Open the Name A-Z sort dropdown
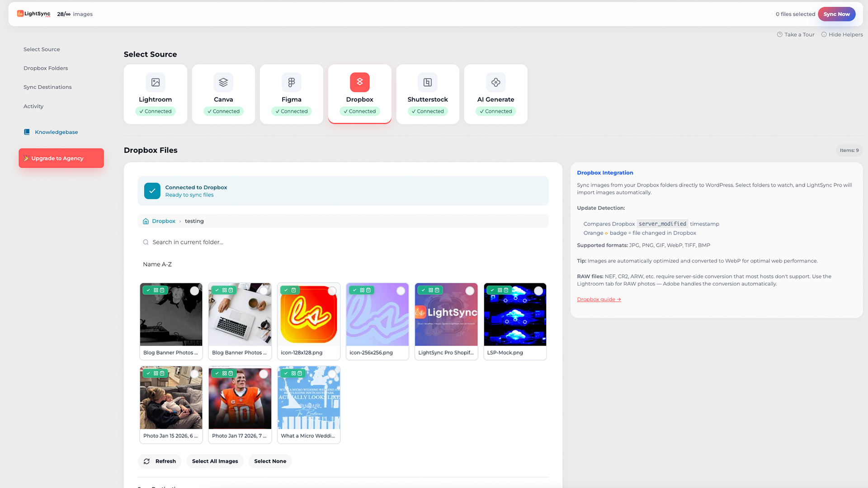Image resolution: width=868 pixels, height=488 pixels. (157, 264)
